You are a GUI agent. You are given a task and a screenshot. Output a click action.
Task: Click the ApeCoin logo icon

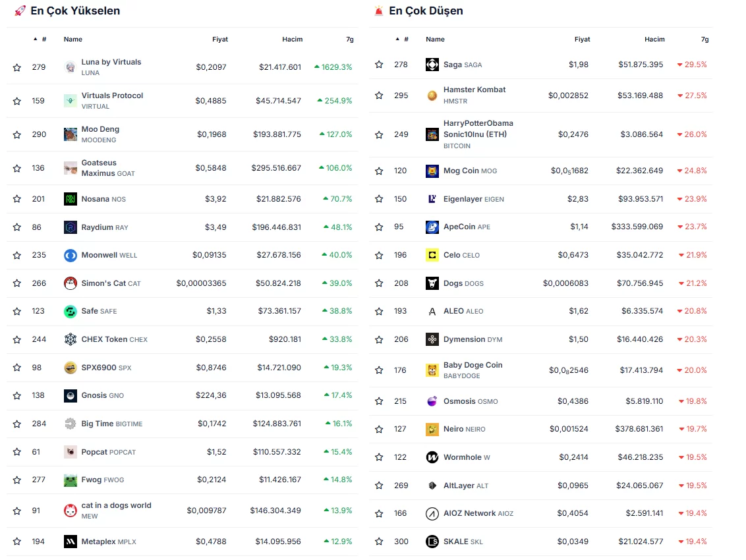coord(432,227)
